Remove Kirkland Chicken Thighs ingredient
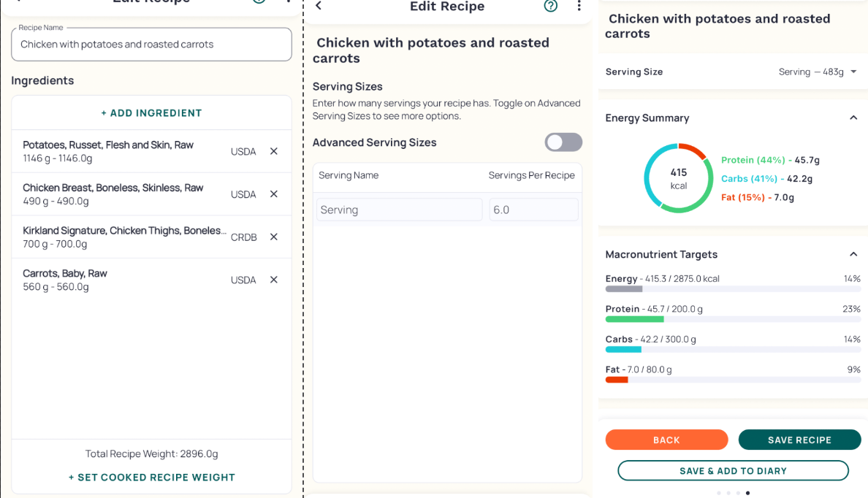 (274, 237)
